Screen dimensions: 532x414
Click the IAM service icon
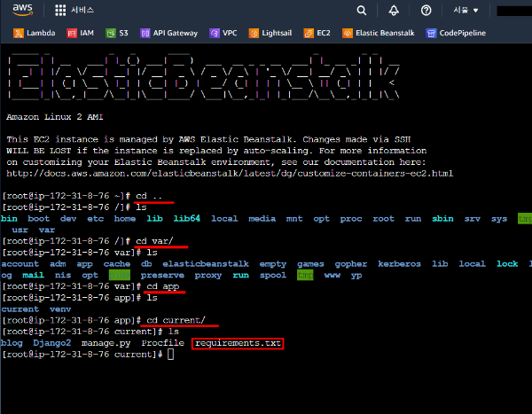[x=72, y=34]
